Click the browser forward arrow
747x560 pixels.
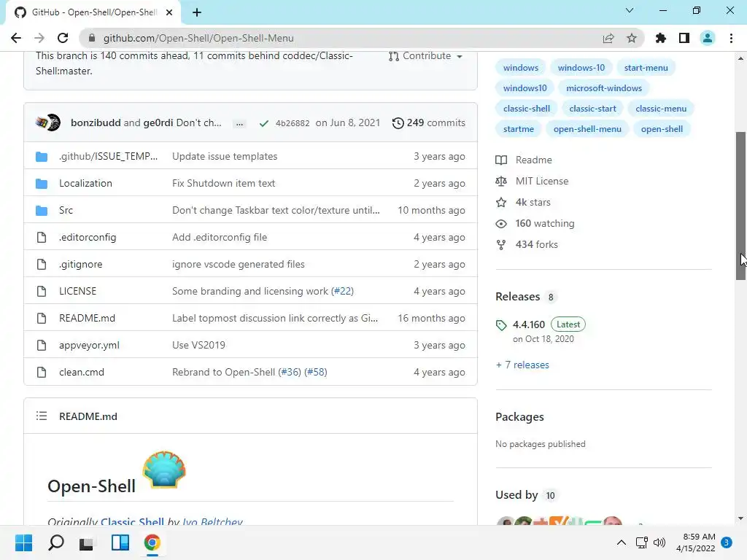(39, 38)
